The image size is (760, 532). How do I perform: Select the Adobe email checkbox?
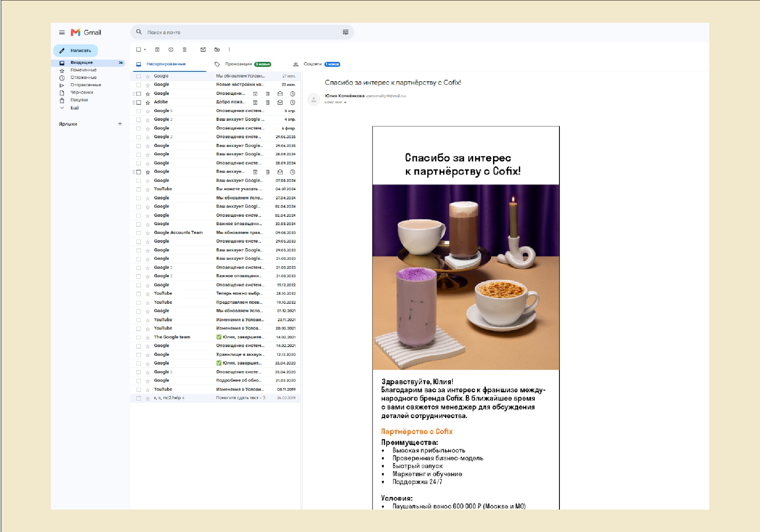point(139,102)
